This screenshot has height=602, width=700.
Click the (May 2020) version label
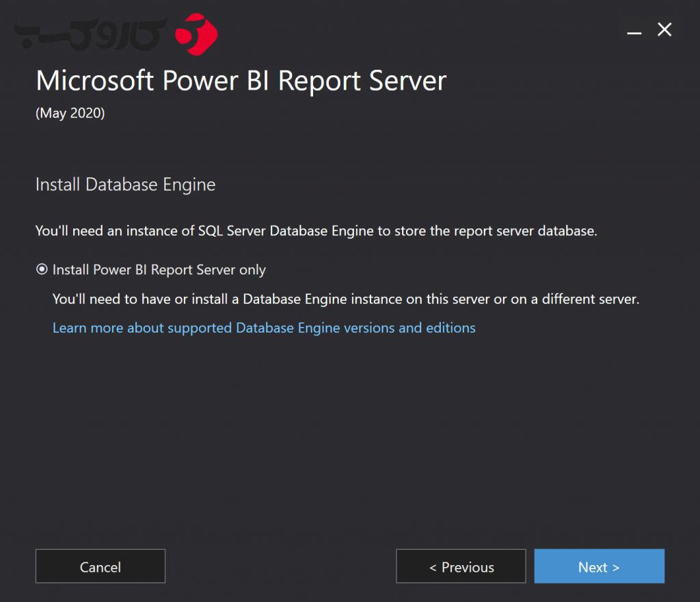click(69, 113)
